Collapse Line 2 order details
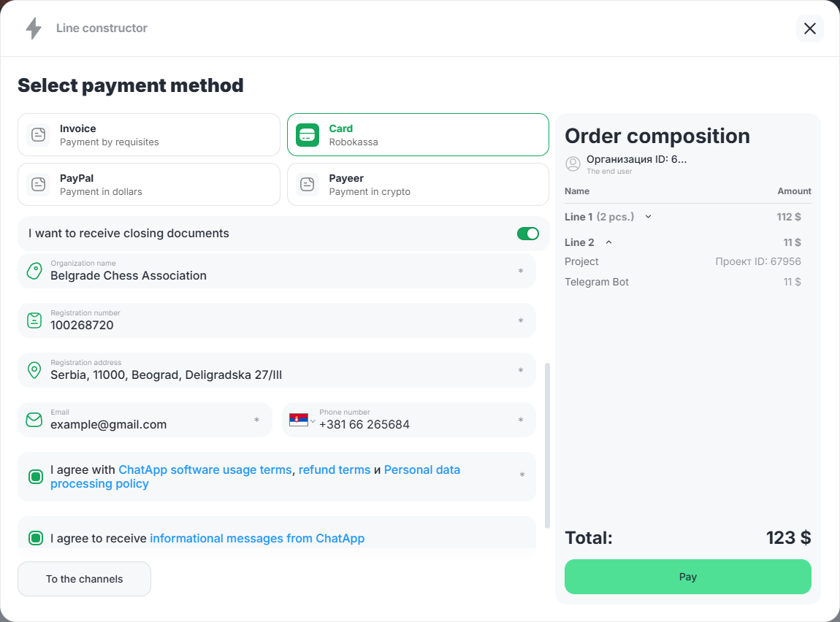Viewport: 840px width, 622px height. coord(609,242)
